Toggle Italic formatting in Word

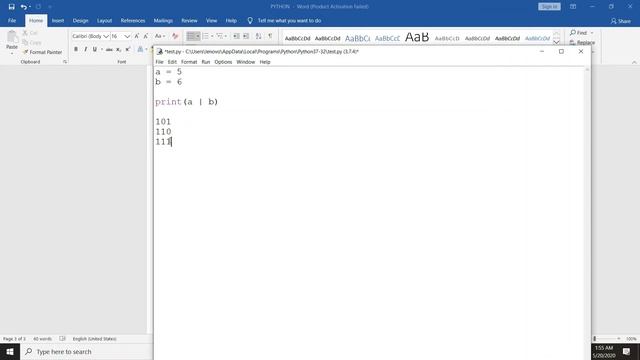tap(85, 49)
